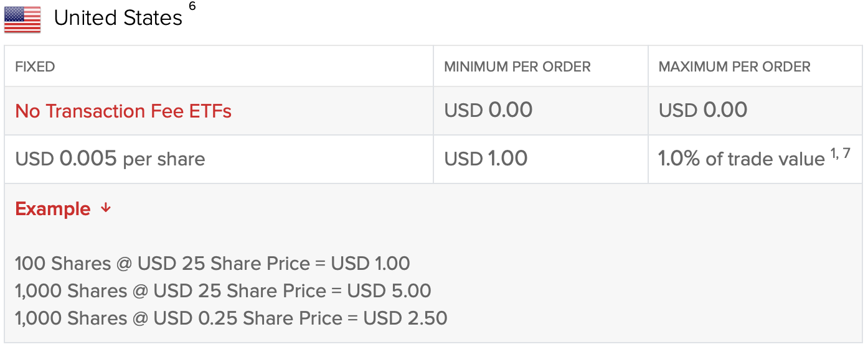
Task: Click the FIXED column header
Action: 35,67
